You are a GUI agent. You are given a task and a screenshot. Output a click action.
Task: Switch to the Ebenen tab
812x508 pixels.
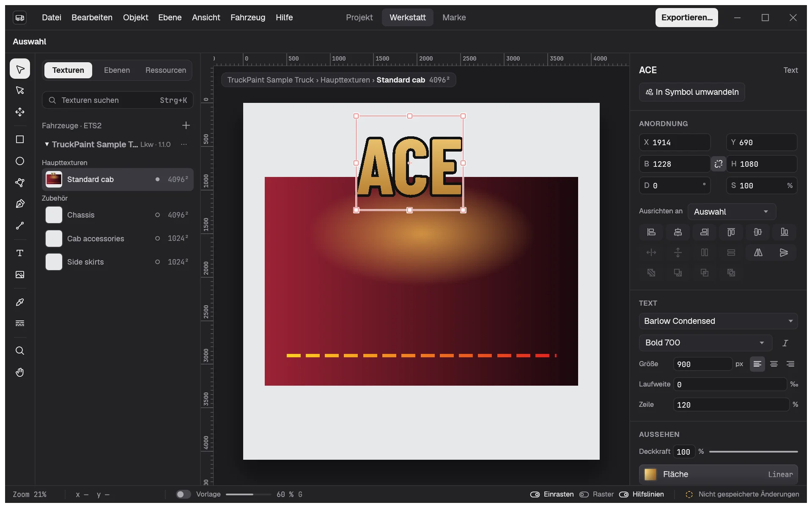tap(117, 70)
